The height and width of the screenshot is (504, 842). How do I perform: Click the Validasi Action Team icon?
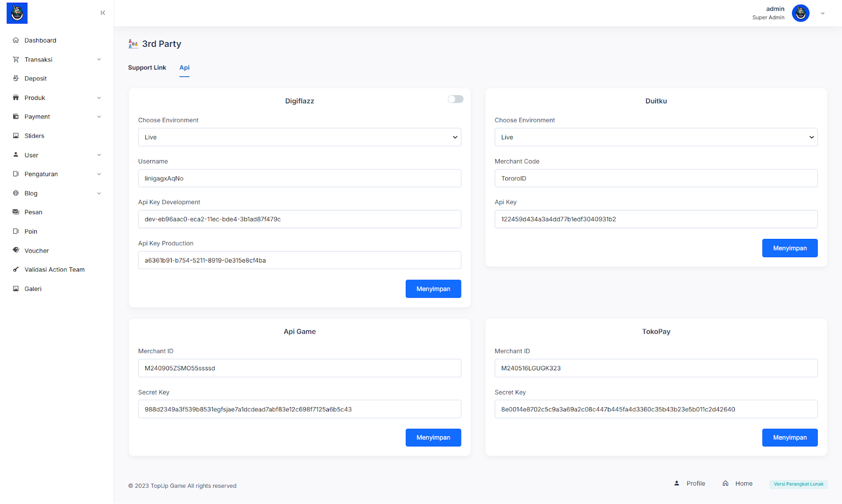16,269
